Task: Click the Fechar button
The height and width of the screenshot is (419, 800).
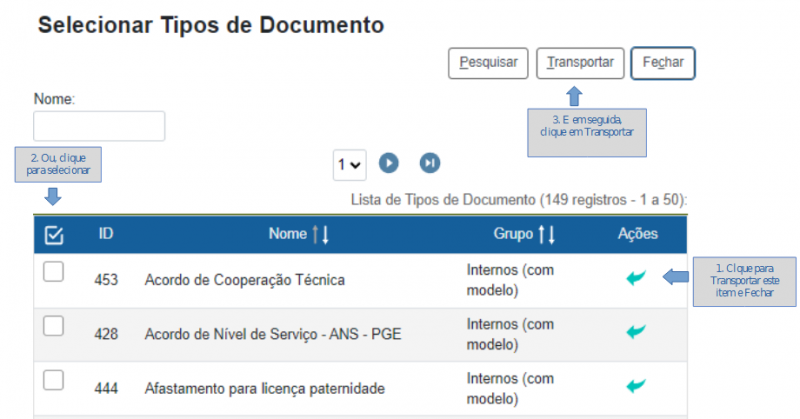Action: pos(663,62)
